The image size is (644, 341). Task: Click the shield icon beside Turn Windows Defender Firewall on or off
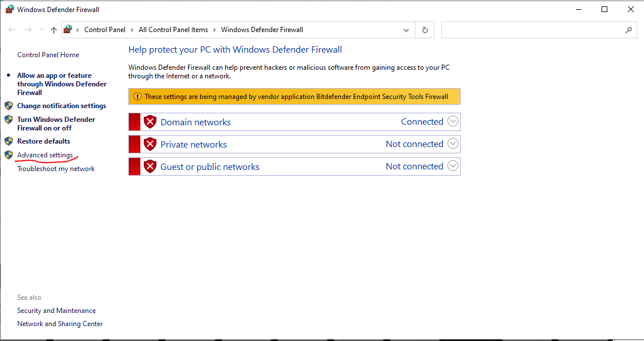click(9, 119)
